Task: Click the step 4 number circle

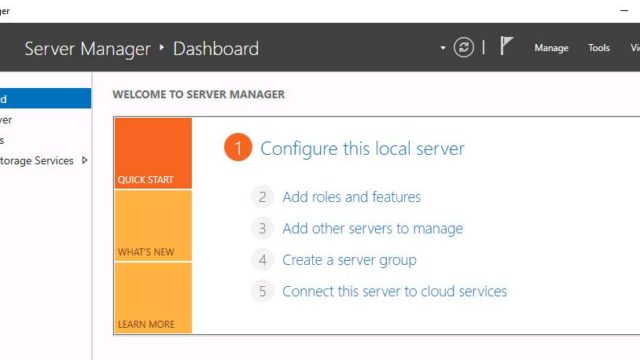Action: click(x=262, y=260)
